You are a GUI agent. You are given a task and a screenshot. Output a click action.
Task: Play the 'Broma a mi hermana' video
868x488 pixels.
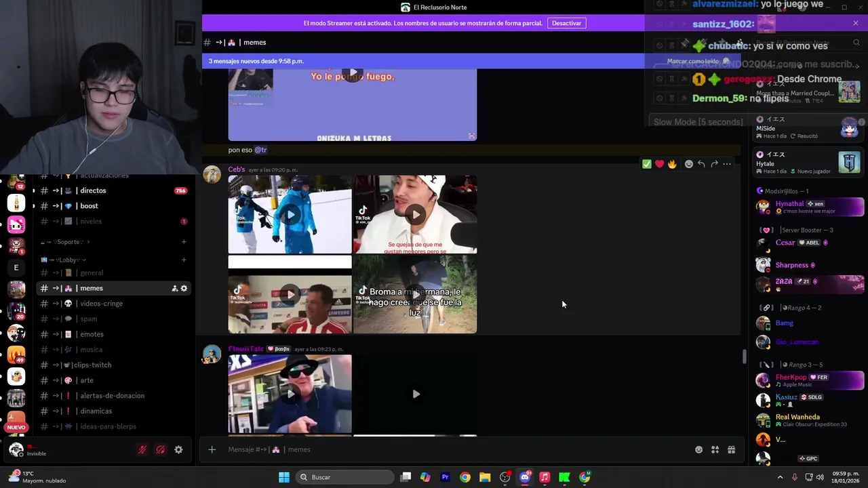[x=416, y=294]
